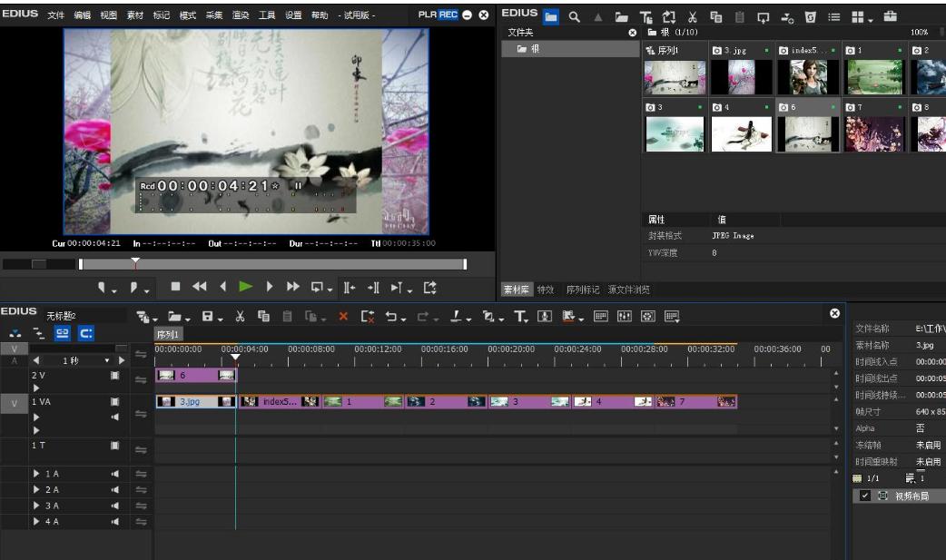Click the fast forward button in player
This screenshot has width=946, height=560.
tap(292, 287)
